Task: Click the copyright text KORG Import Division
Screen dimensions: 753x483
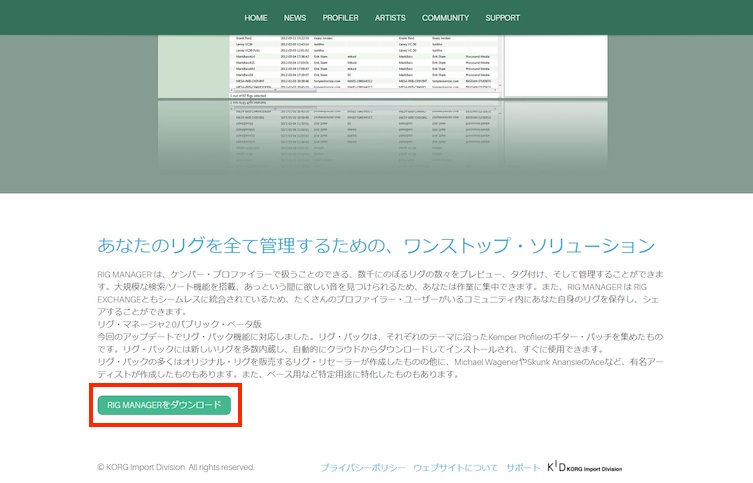Action: click(176, 467)
